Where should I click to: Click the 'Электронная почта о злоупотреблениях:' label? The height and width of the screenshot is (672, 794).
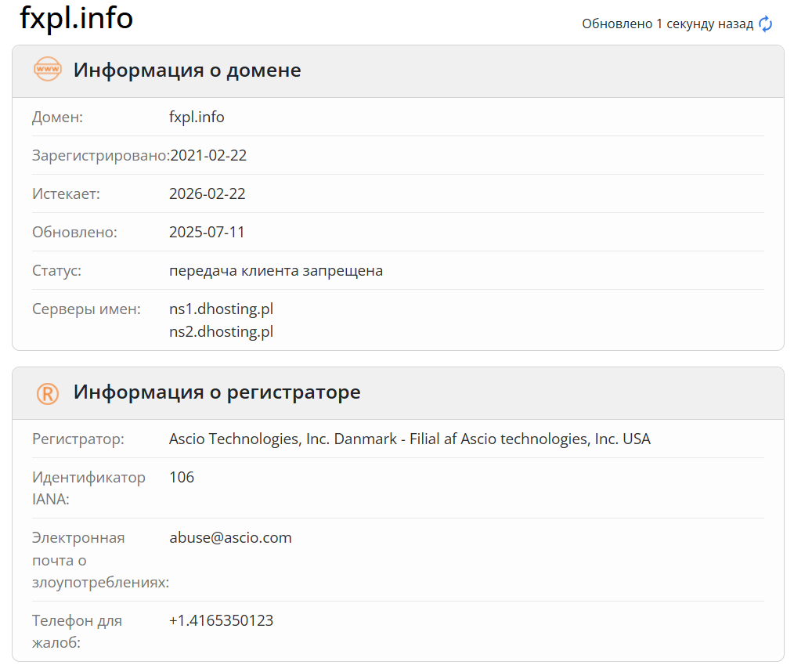coord(100,560)
